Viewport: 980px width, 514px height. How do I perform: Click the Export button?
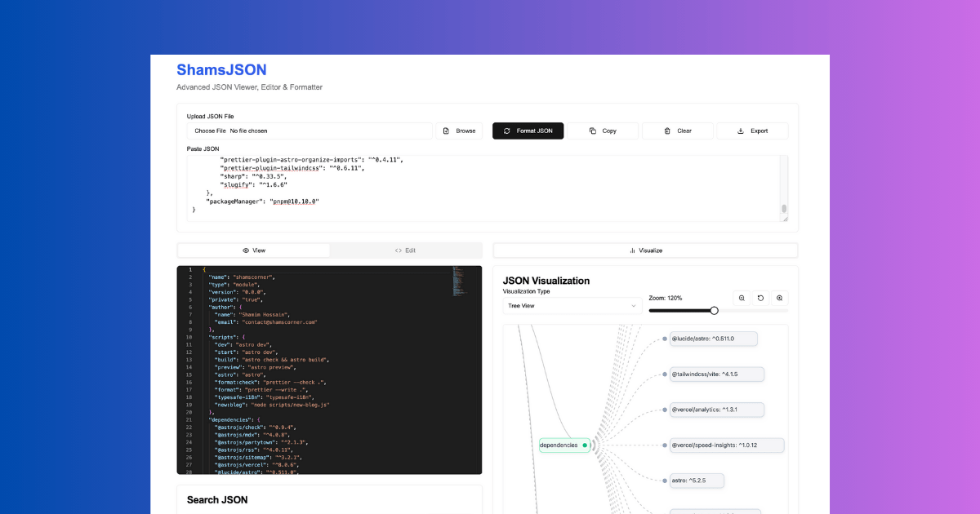pyautogui.click(x=752, y=131)
